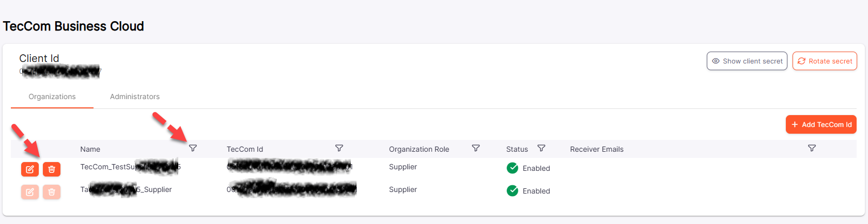Show the client secret
The height and width of the screenshot is (224, 868).
click(747, 61)
